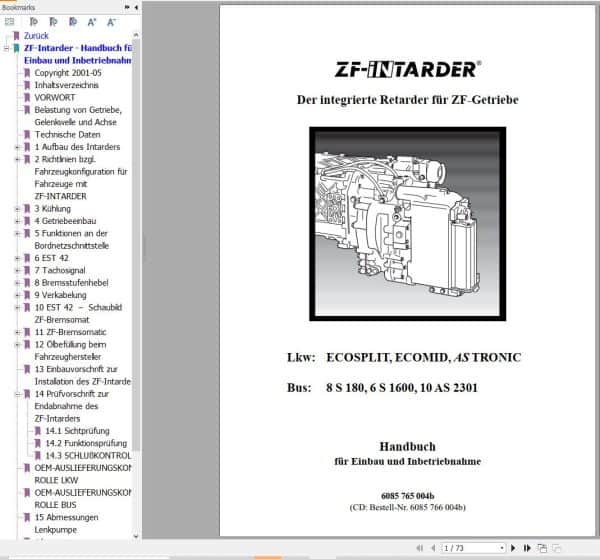Click the Bookmarks panel expand arrow icon

tap(127, 7)
